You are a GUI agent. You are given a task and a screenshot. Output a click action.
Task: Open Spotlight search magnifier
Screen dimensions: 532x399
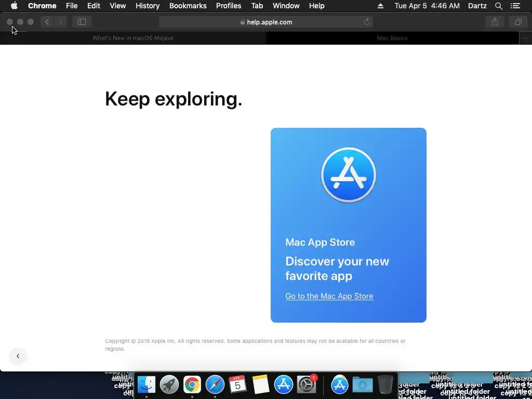point(498,6)
